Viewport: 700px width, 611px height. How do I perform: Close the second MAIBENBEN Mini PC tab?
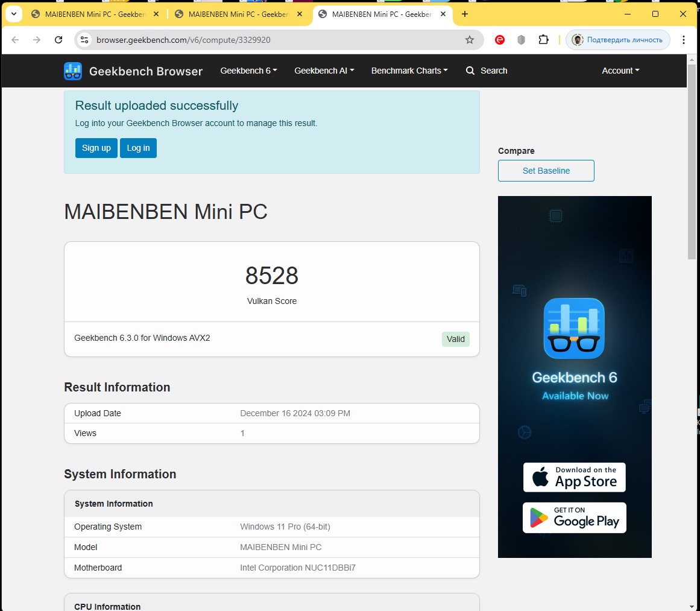tap(300, 14)
